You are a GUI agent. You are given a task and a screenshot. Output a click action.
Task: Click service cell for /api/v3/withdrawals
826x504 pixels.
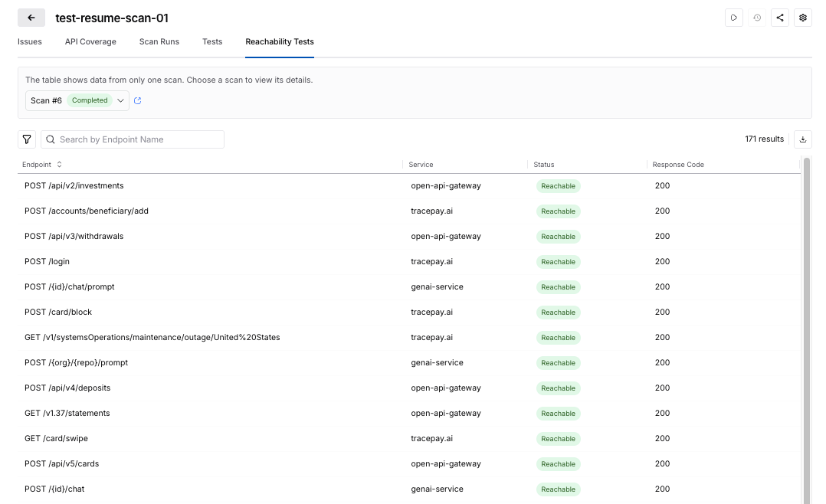click(x=446, y=237)
